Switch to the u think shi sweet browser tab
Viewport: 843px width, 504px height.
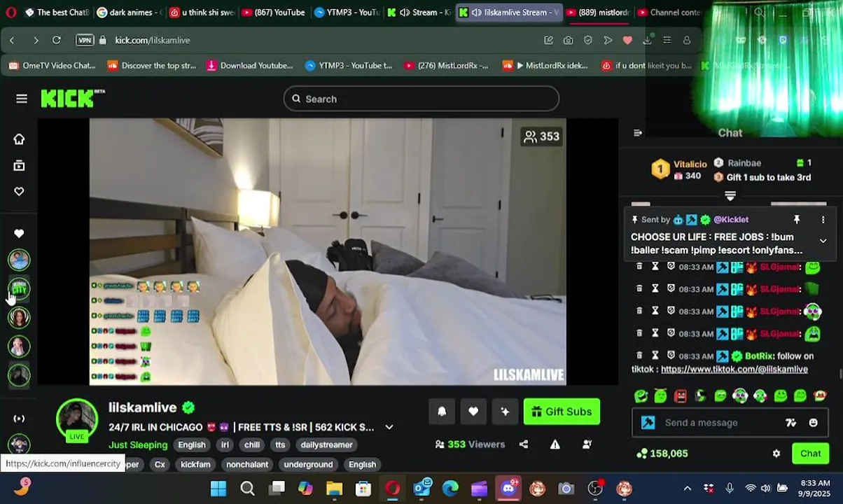click(x=202, y=12)
